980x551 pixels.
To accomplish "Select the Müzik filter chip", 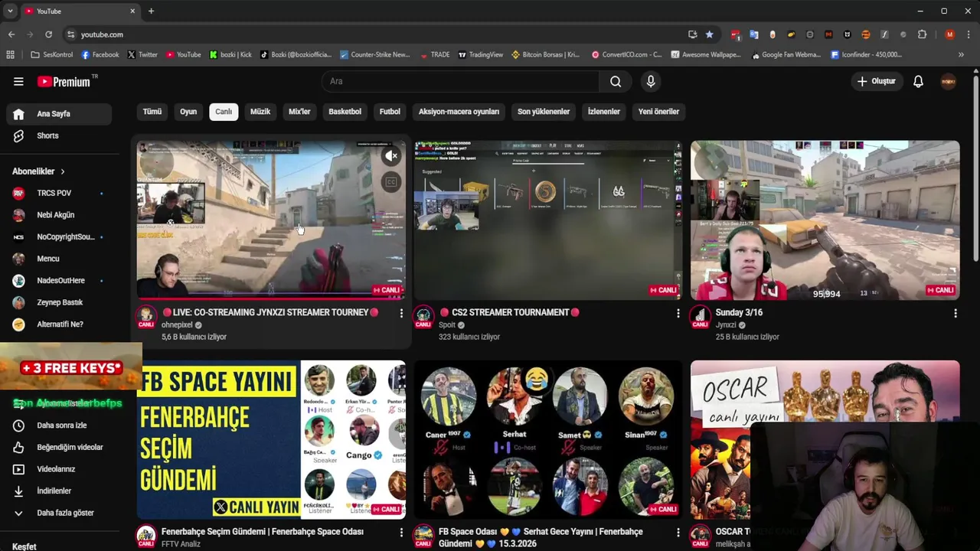I will pyautogui.click(x=260, y=112).
